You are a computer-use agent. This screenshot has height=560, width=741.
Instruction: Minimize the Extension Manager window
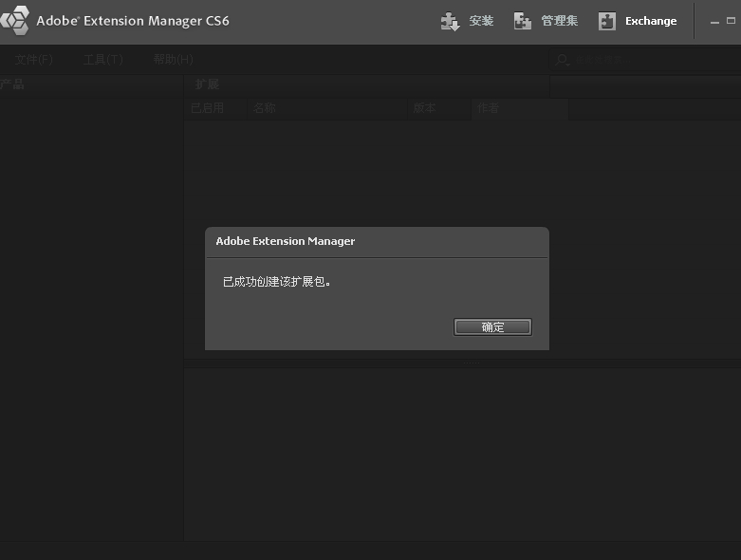coord(714,21)
